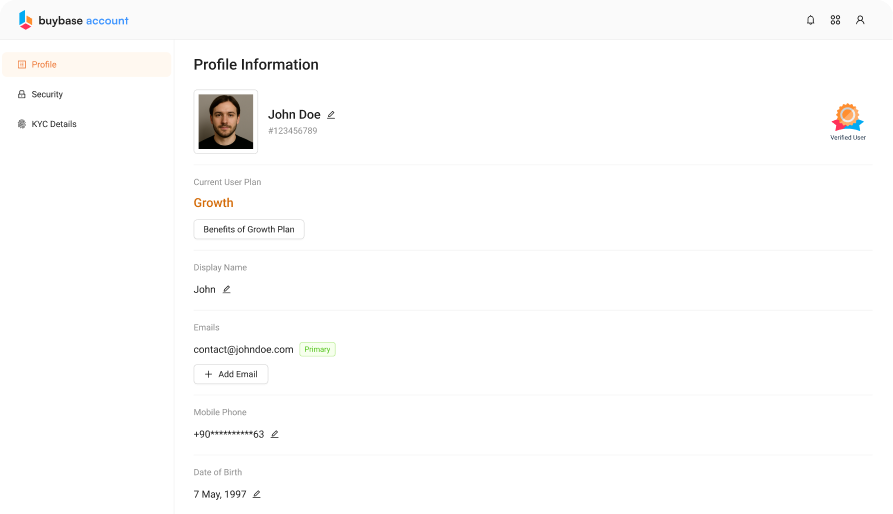The height and width of the screenshot is (514, 893).
Task: Edit the date of birth pencil icon
Action: point(257,494)
